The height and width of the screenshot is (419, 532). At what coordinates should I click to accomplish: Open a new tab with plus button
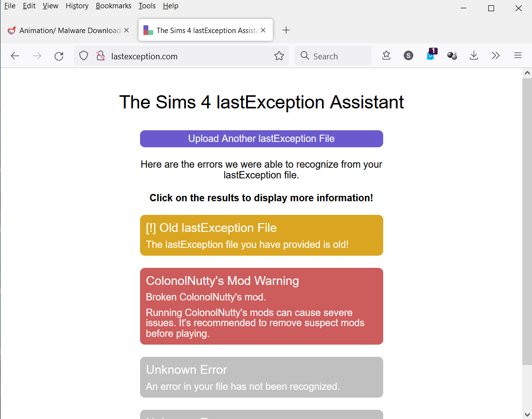(286, 30)
